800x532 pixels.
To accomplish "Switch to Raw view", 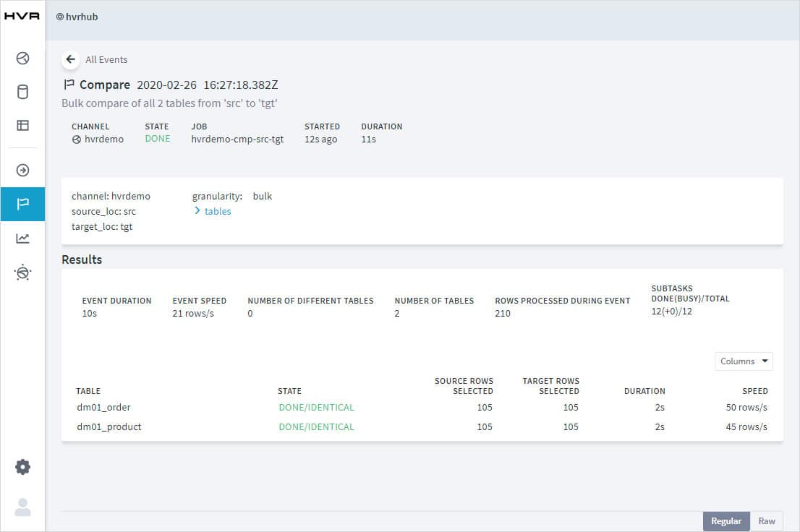I will pyautogui.click(x=766, y=521).
